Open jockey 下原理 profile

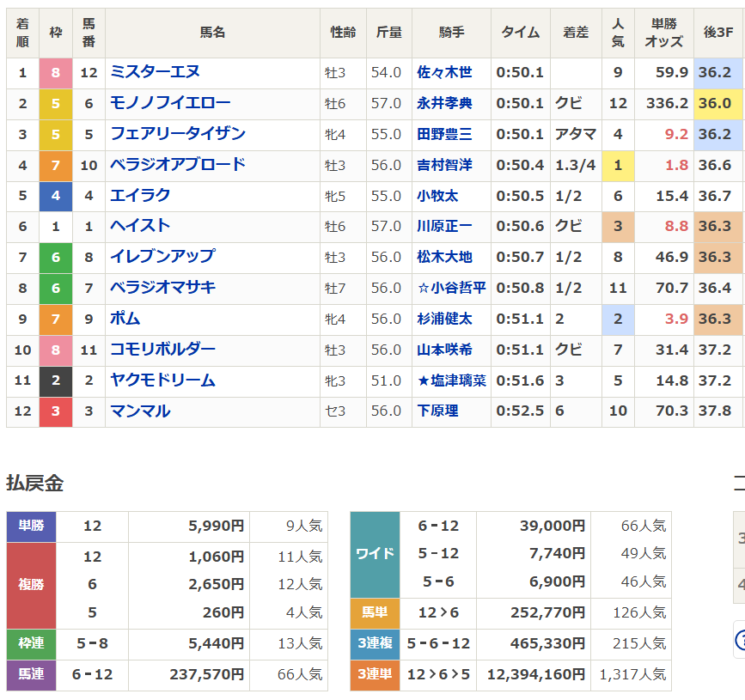pyautogui.click(x=437, y=411)
